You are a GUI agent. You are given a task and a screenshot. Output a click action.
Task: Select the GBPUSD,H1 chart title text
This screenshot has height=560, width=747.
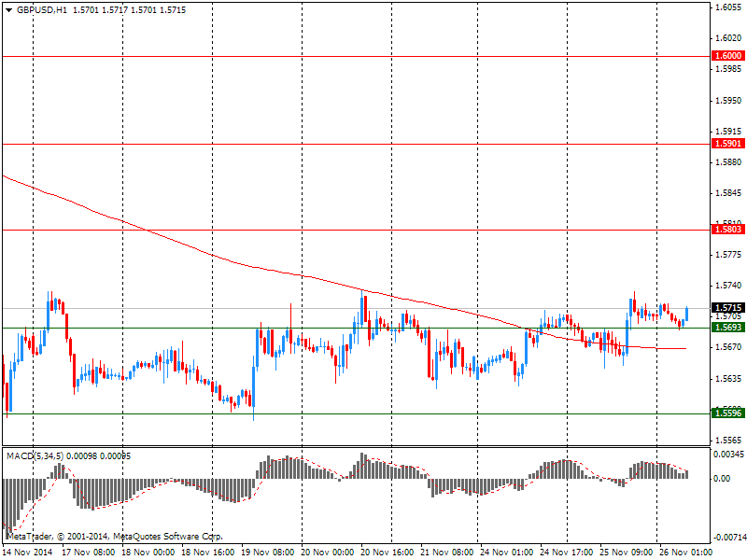[41, 10]
